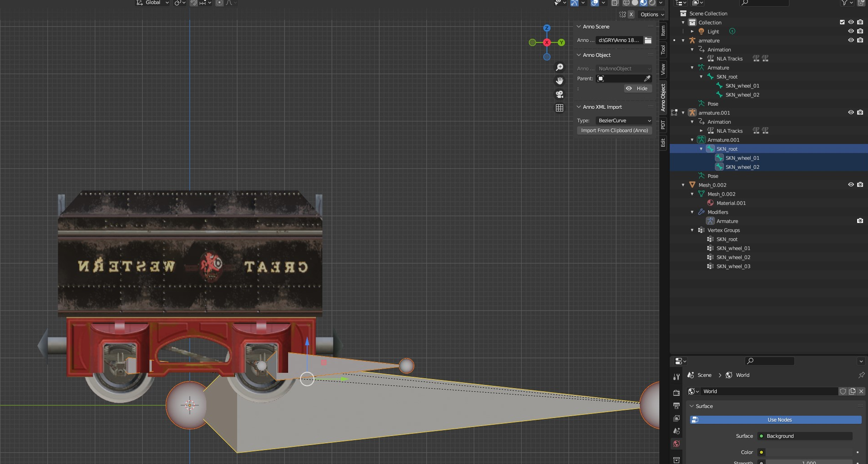Click the green Y axis gizmo handle
This screenshot has width=868, height=464.
point(561,42)
